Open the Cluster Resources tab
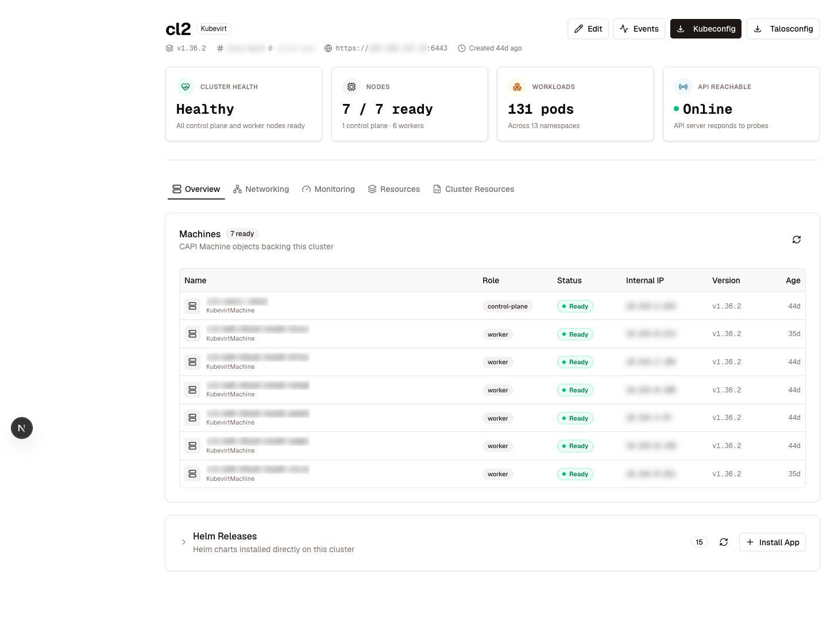The image size is (838, 644). point(474,189)
